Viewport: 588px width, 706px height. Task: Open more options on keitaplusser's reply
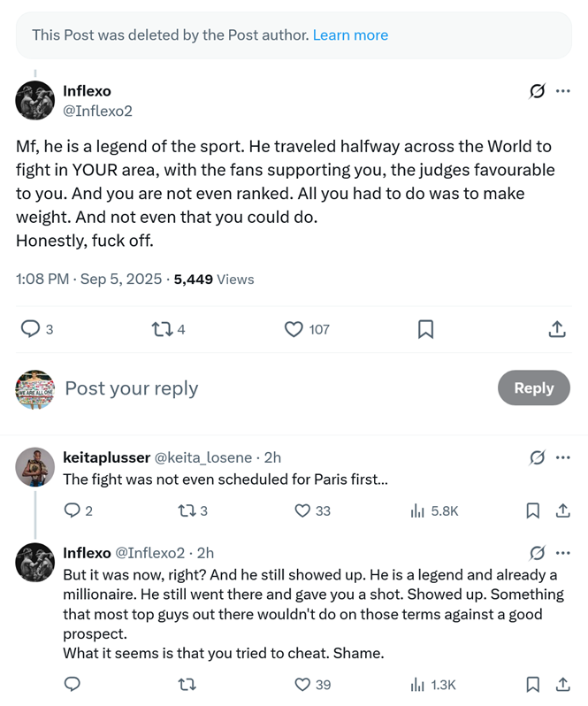(x=563, y=457)
